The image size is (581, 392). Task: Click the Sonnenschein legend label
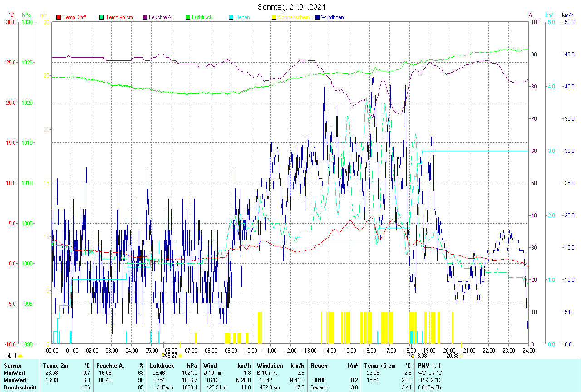point(294,17)
